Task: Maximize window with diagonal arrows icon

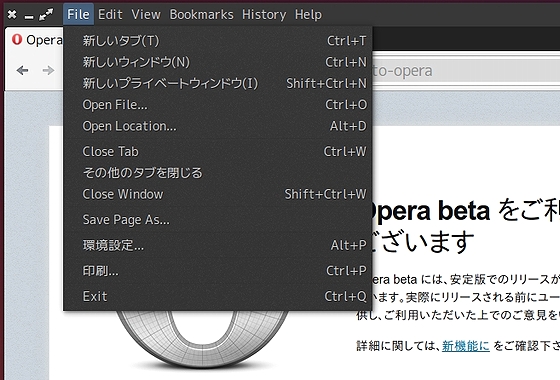Action: (x=46, y=15)
